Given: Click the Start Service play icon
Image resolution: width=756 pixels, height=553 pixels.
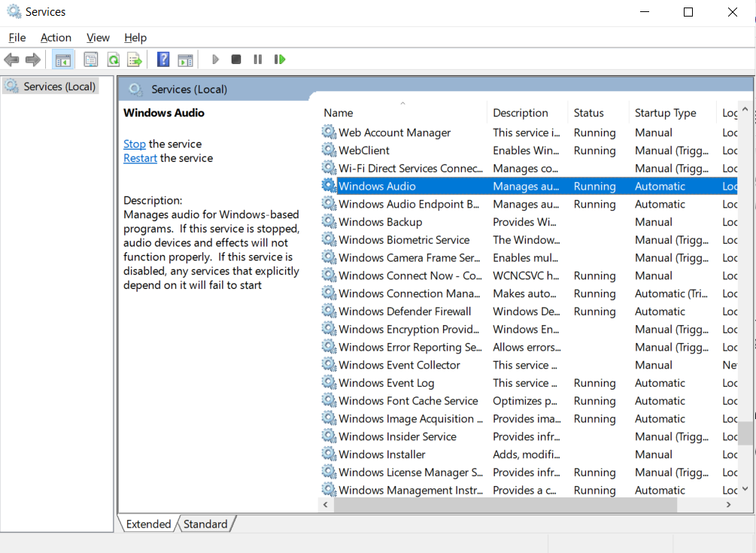Looking at the screenshot, I should click(216, 59).
